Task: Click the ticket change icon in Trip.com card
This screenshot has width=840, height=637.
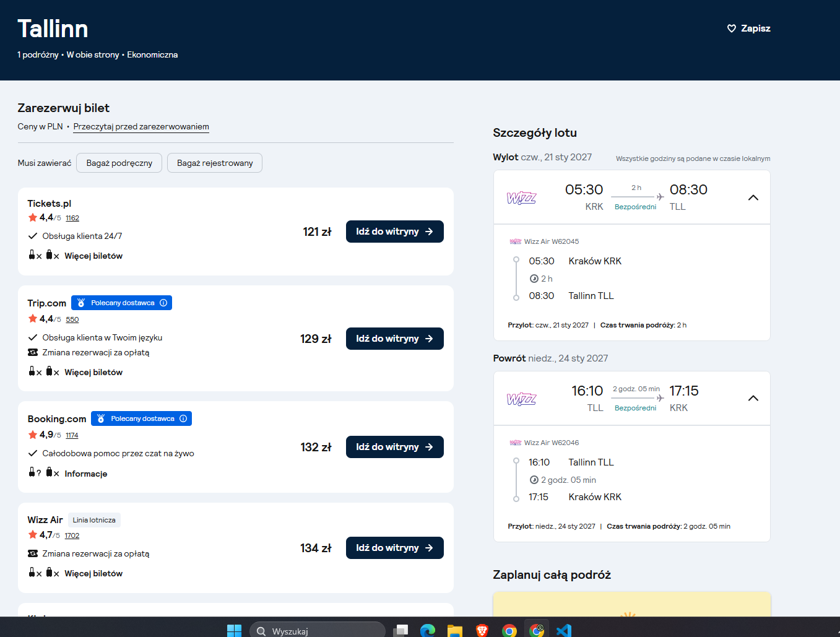Action: tap(33, 352)
